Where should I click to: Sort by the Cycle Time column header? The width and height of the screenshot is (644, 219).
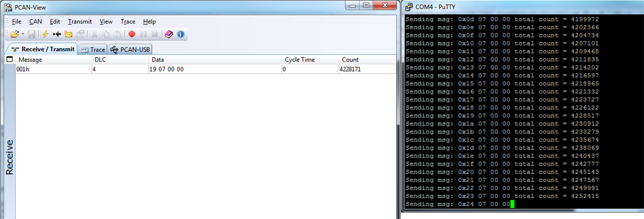click(310, 60)
